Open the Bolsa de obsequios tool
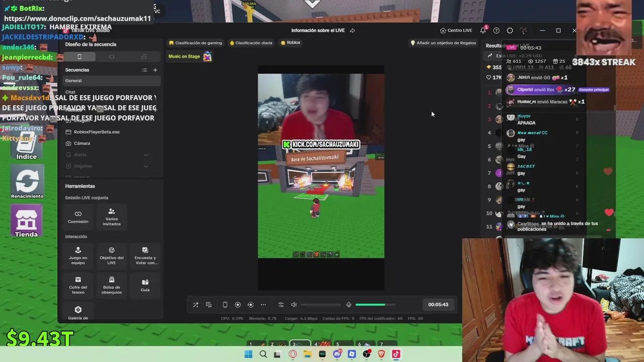 coord(112,285)
